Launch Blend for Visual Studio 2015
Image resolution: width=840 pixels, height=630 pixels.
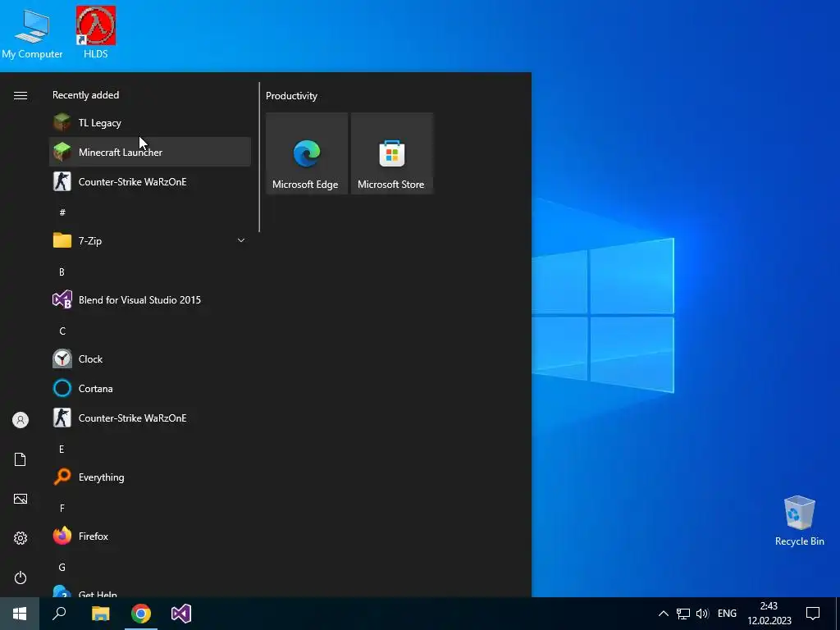click(150, 300)
